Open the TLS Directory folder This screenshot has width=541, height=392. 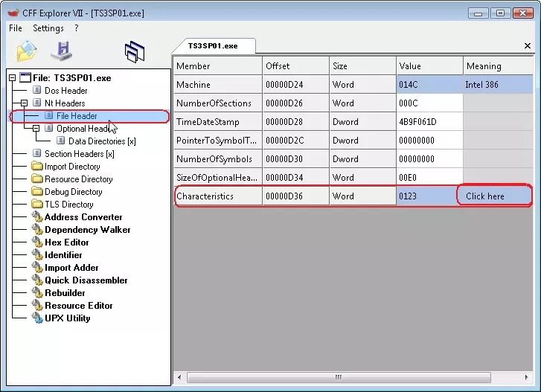(x=69, y=205)
